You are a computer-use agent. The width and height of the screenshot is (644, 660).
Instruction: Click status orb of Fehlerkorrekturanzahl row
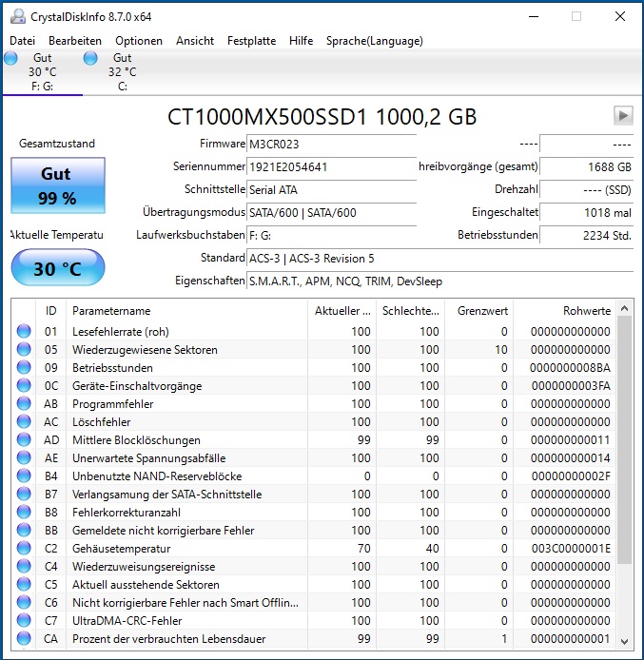(24, 512)
